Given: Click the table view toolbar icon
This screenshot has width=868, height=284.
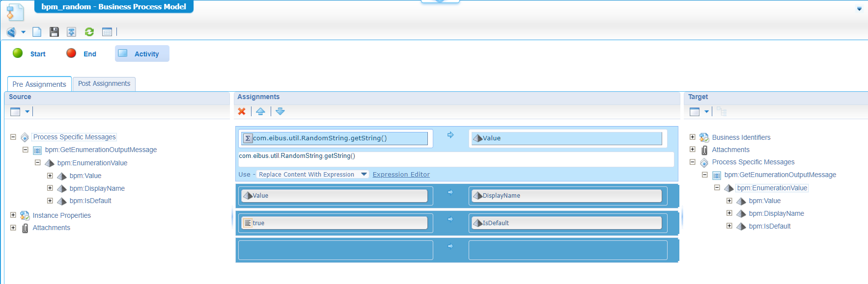Looking at the screenshot, I should pos(107,32).
